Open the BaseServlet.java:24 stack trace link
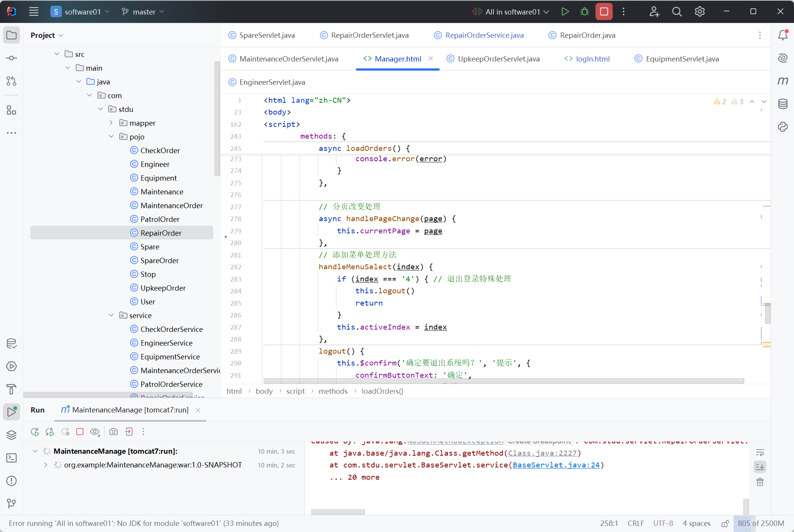This screenshot has width=794, height=532. [x=556, y=465]
